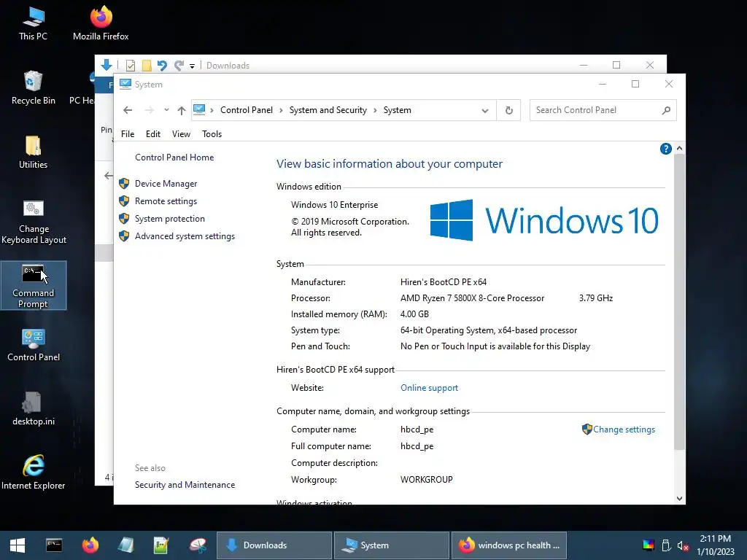Image resolution: width=747 pixels, height=560 pixels.
Task: Launch Mozilla Firefox from desktop
Action: [101, 23]
